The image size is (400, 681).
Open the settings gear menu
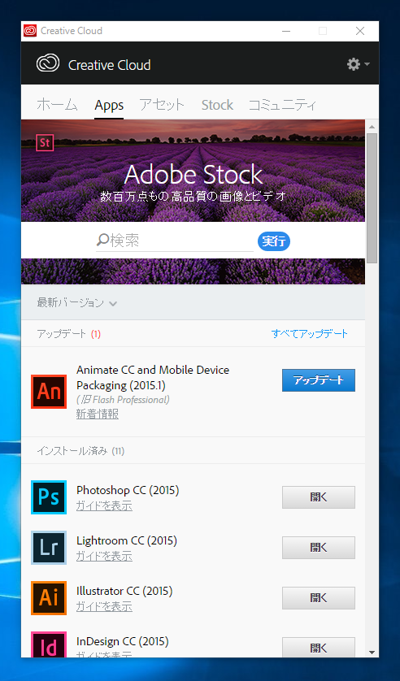pos(357,64)
